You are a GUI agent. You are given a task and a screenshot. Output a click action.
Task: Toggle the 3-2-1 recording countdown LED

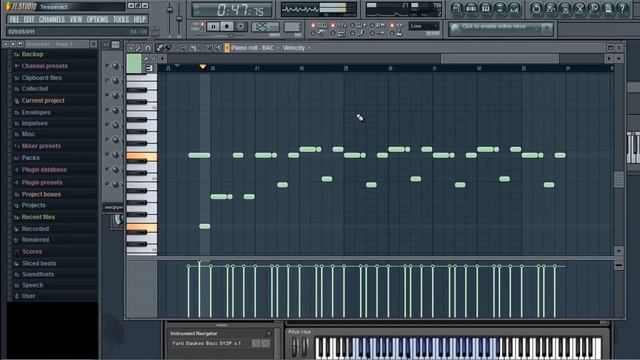[333, 25]
